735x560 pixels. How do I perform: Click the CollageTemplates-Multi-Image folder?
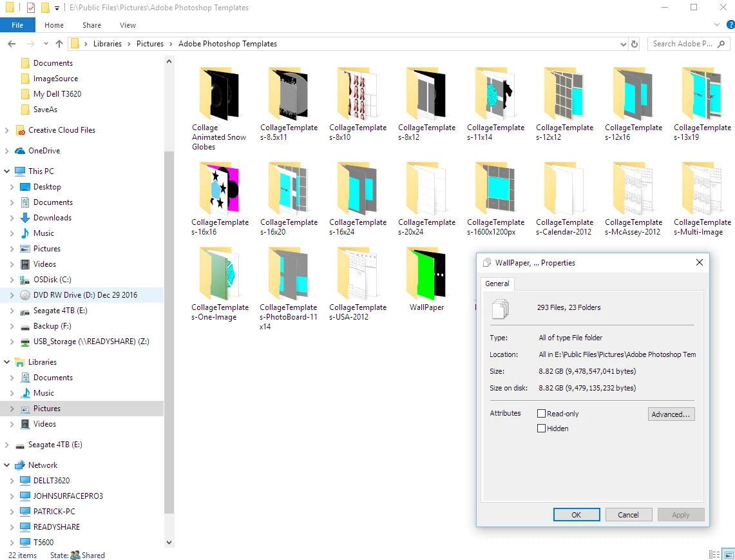702,199
